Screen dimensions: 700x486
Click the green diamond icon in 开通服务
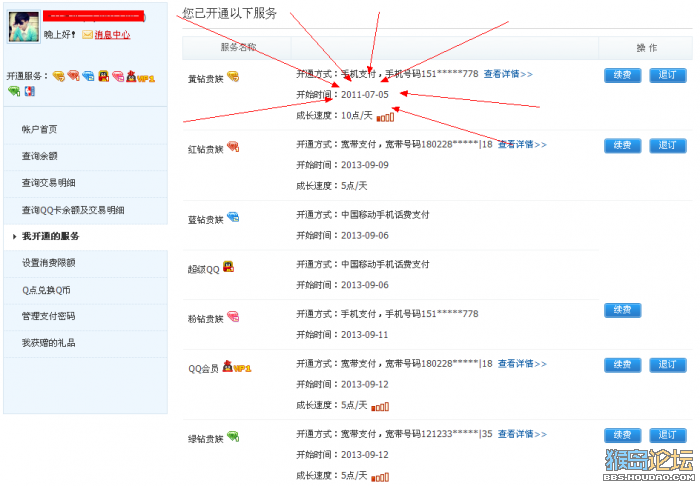[14, 91]
